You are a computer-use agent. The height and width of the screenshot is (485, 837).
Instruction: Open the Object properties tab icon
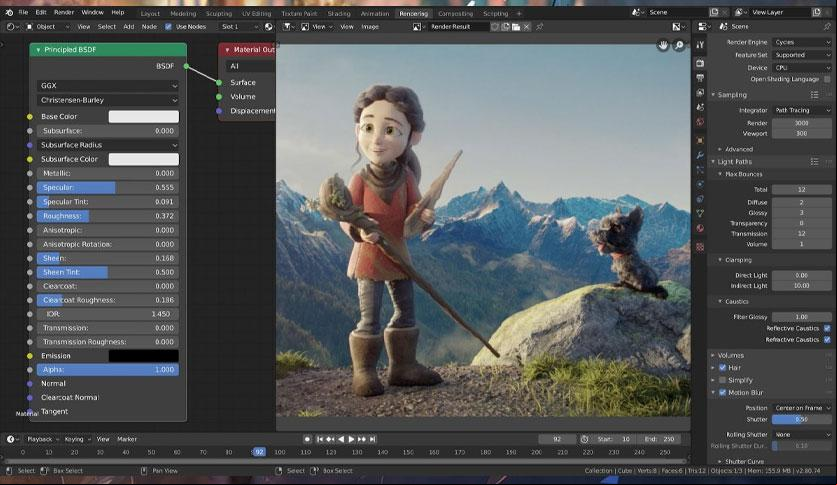(700, 140)
